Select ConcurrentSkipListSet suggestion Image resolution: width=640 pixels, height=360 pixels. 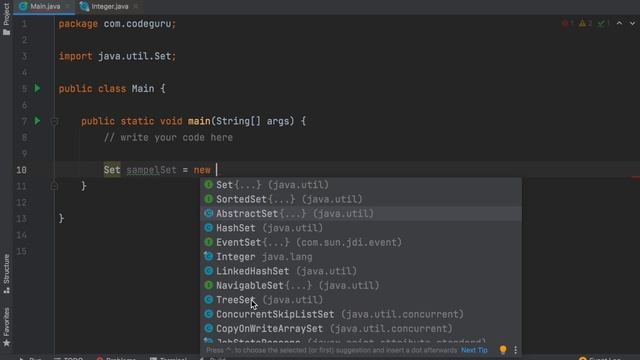[361, 314]
